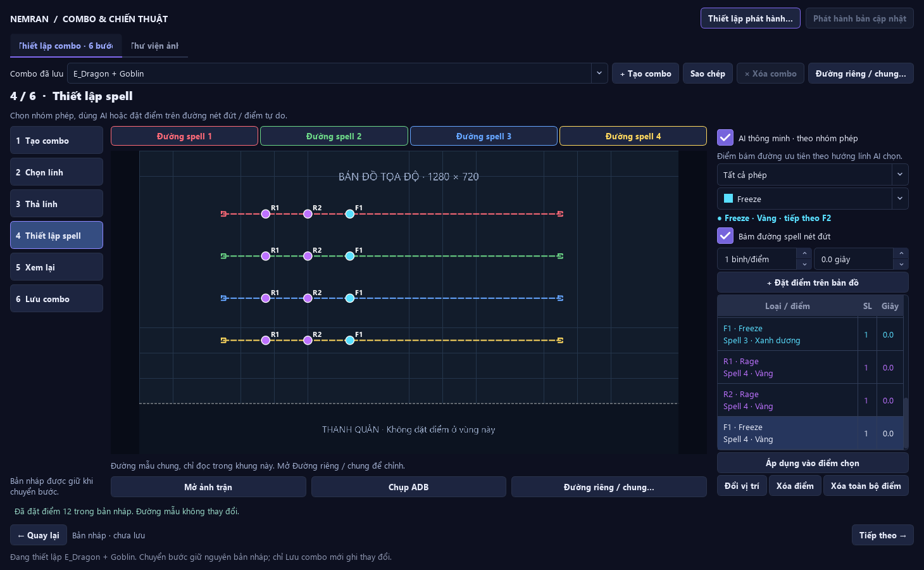924x570 pixels.
Task: Decrease the binh/điểm stepper value
Action: (804, 264)
